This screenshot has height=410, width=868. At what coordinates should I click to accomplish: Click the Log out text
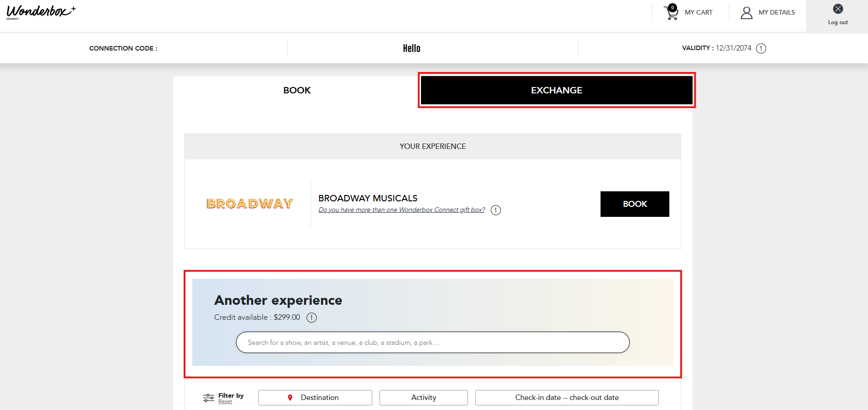pos(838,22)
